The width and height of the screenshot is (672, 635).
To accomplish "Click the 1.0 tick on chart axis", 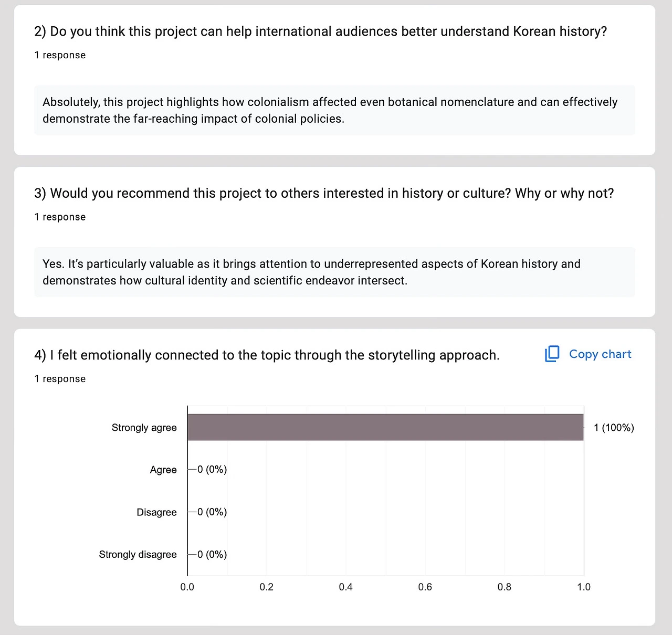I will click(x=583, y=587).
